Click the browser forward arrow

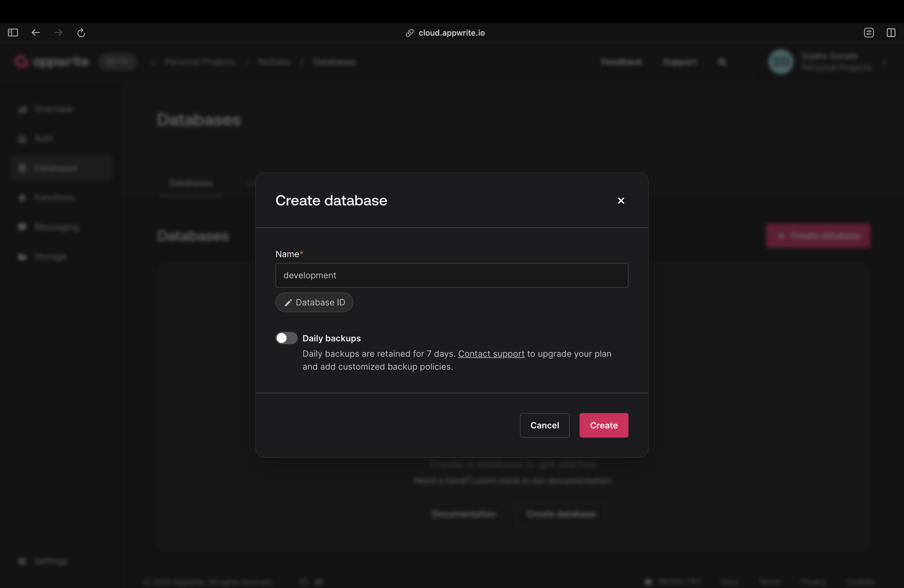tap(58, 33)
